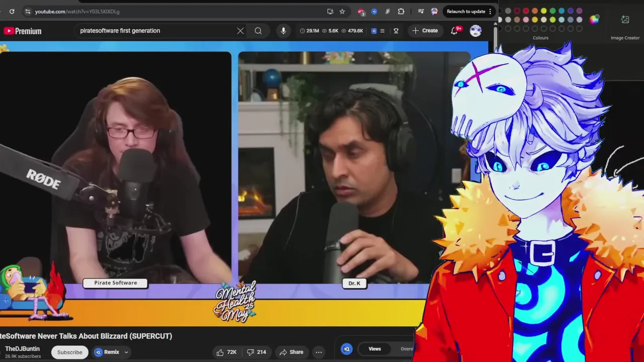Open TheDJBuntin channel link
This screenshot has width=644, height=362.
22,349
